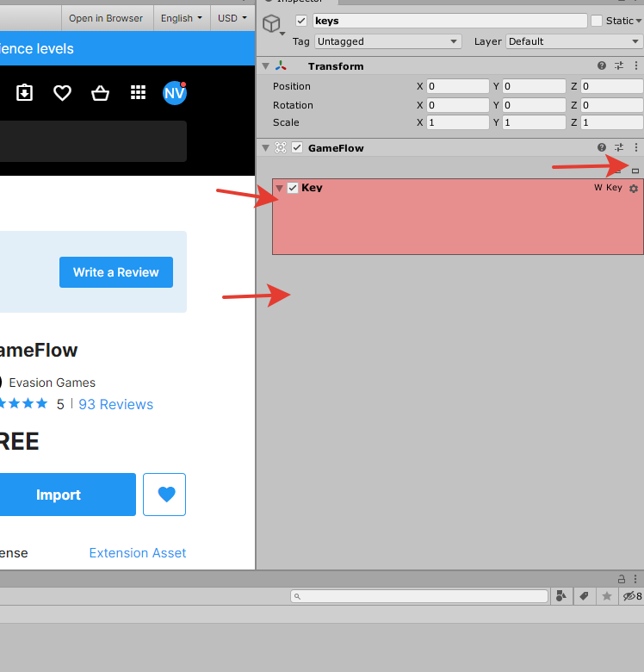The width and height of the screenshot is (644, 672).
Task: Click the Search by Type shapes icon
Action: 561,596
